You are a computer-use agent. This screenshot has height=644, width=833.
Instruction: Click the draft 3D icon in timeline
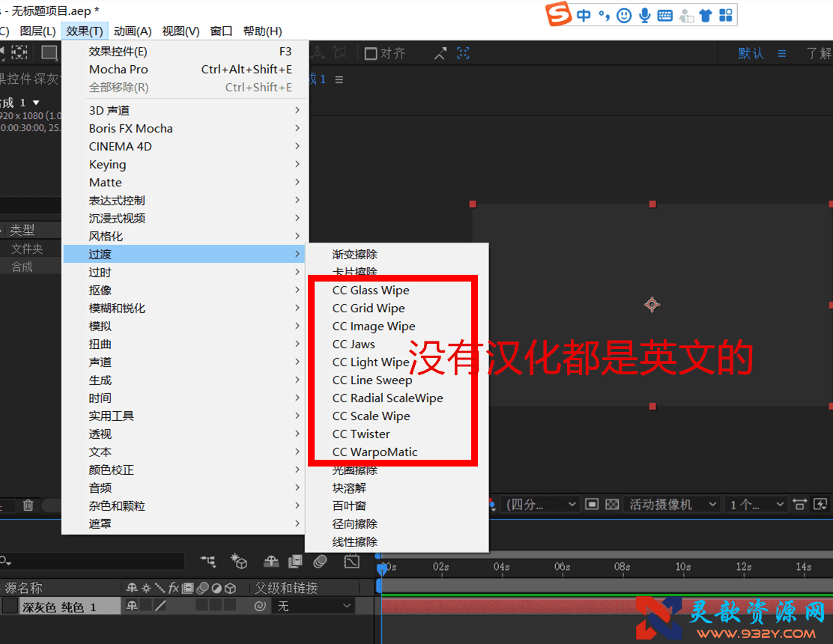[238, 561]
